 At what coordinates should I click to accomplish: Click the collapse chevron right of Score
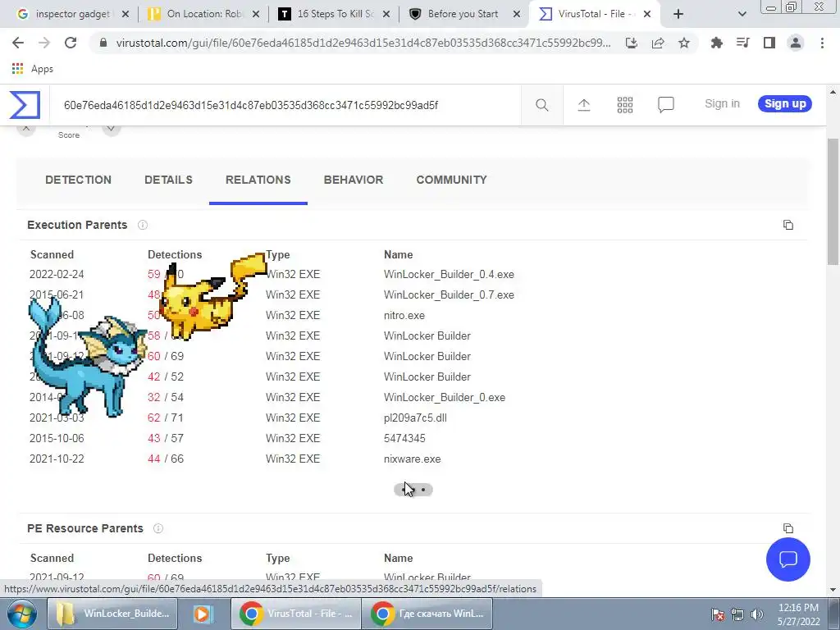coord(111,129)
